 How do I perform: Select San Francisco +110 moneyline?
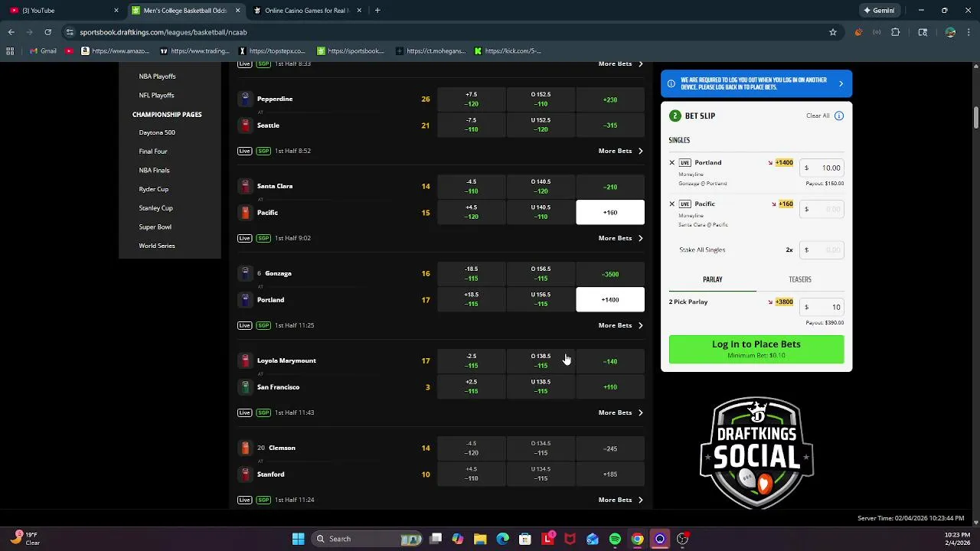point(610,387)
